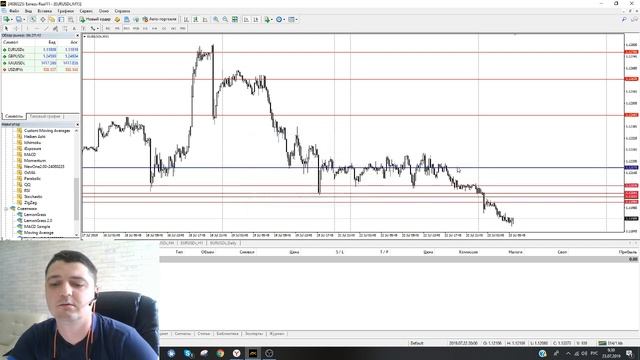Click the Navigator scrollbar thumb
This screenshot has height=360, width=640.
pos(77,198)
